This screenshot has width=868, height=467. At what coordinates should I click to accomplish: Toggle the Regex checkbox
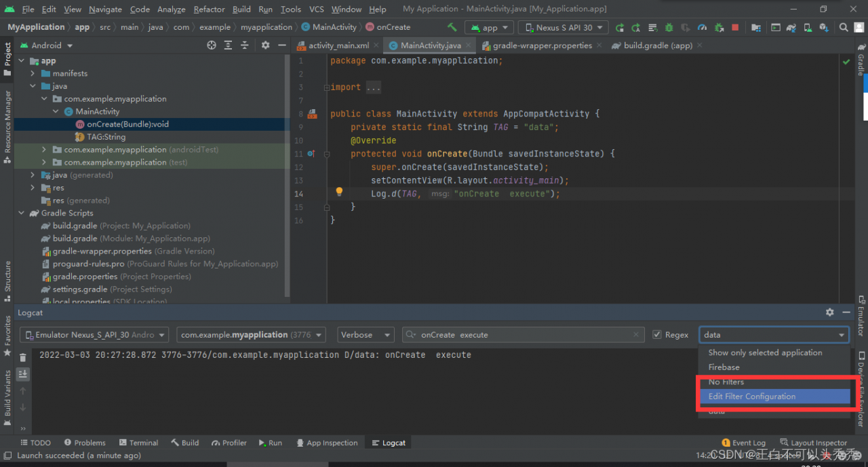[x=656, y=335]
